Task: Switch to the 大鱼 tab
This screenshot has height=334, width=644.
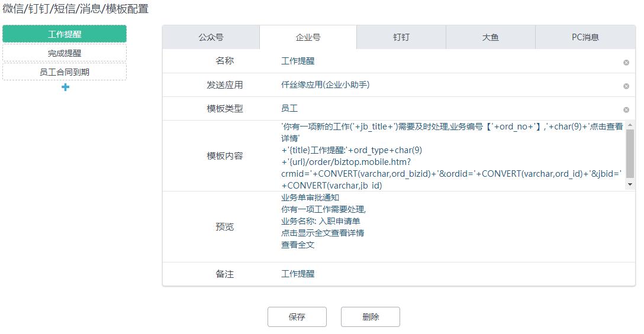Action: [491, 37]
